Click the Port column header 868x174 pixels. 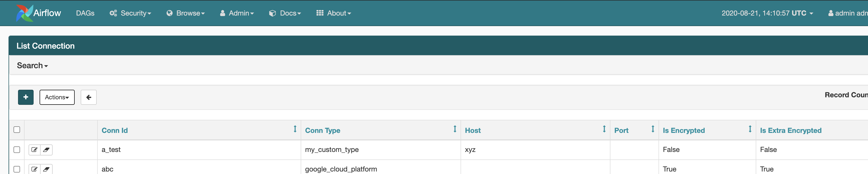621,130
